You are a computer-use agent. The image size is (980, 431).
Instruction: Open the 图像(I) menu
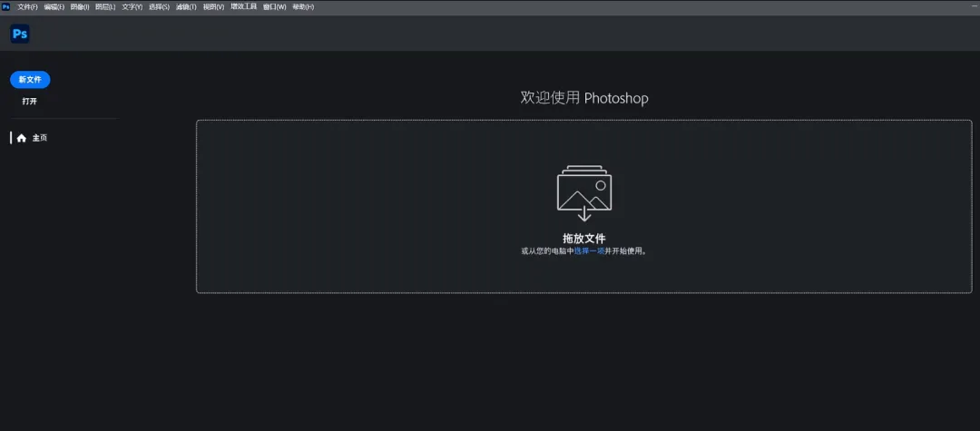(x=80, y=7)
